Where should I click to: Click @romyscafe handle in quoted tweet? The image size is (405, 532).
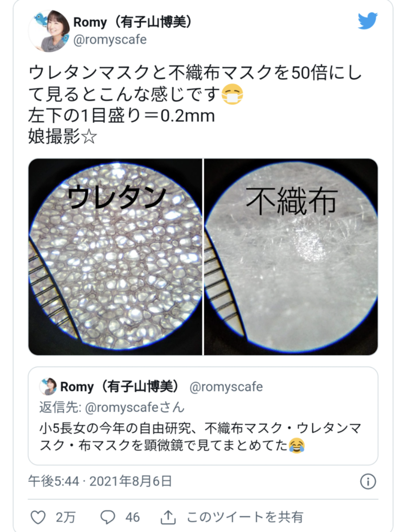(226, 387)
